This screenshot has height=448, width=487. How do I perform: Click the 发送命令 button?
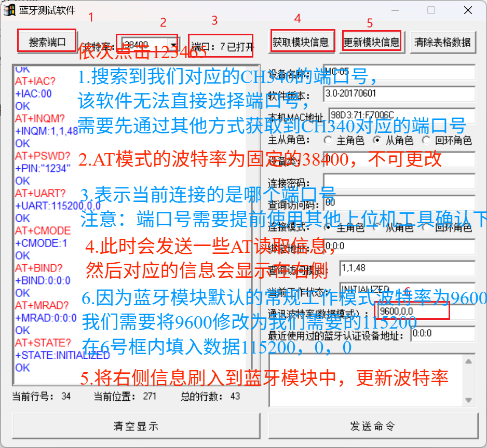click(373, 426)
